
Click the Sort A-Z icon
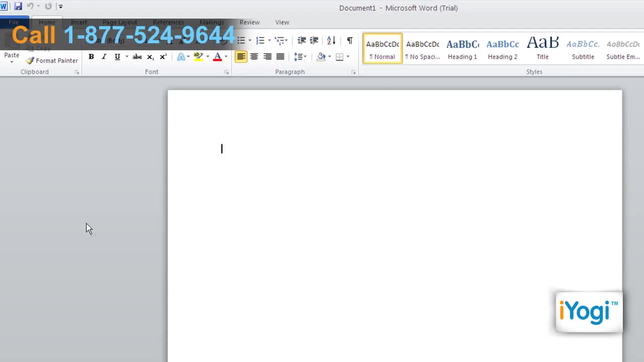click(331, 40)
